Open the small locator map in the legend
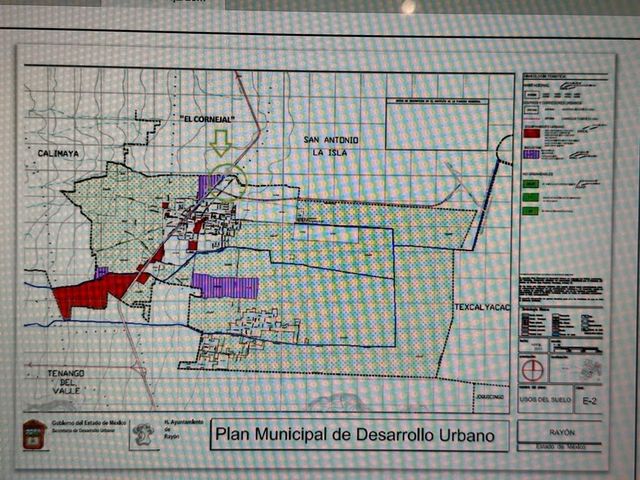 tap(591, 369)
